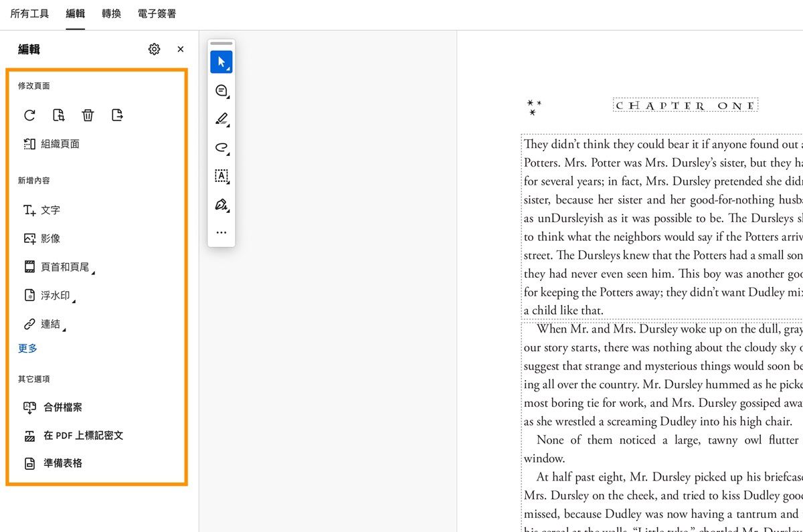The width and height of the screenshot is (803, 532).
Task: Select the highlighter tool
Action: click(x=221, y=119)
